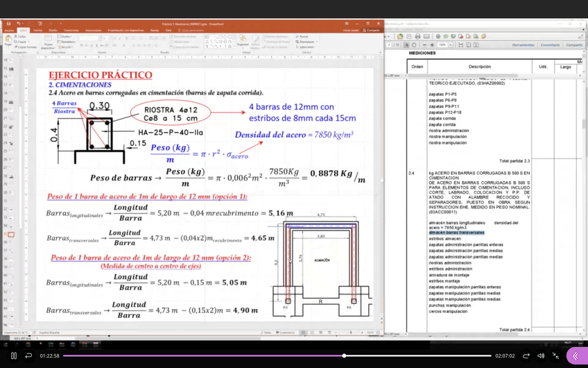588x368 pixels.
Task: Click the Pegar paste icon
Action: 8,39
